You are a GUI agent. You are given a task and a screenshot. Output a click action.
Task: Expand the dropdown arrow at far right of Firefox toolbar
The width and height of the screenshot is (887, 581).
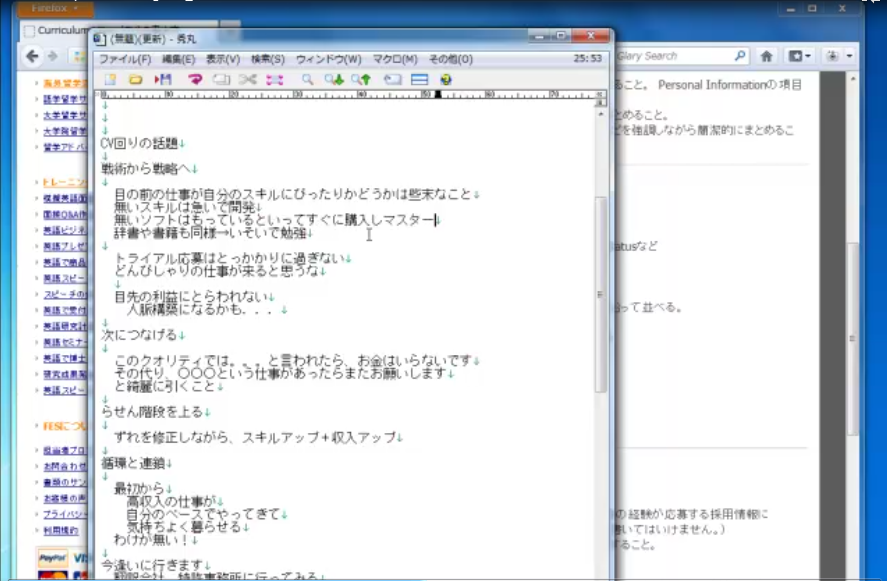[x=850, y=56]
